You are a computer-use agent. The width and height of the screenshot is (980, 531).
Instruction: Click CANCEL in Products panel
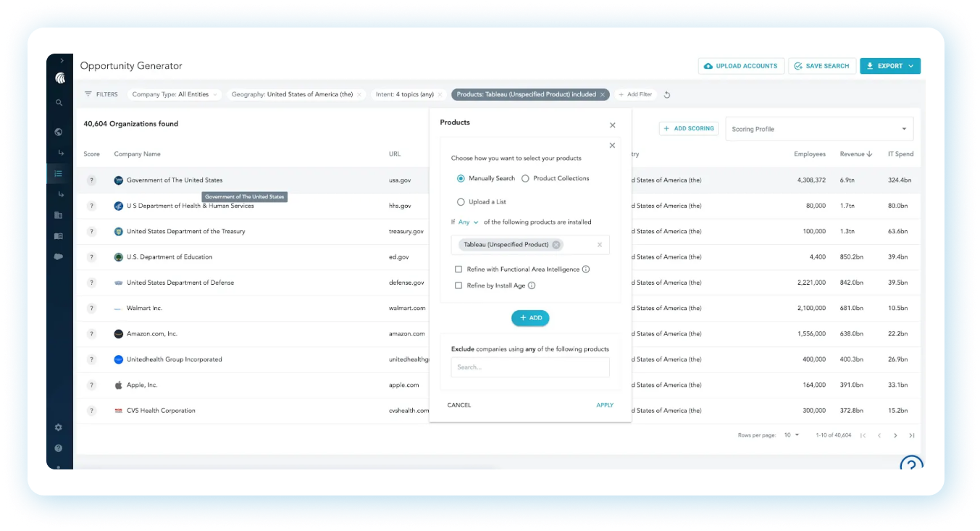coord(459,405)
